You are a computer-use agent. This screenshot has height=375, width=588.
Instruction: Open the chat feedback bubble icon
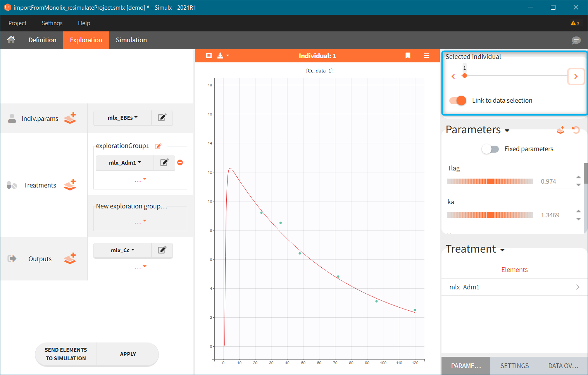click(576, 40)
